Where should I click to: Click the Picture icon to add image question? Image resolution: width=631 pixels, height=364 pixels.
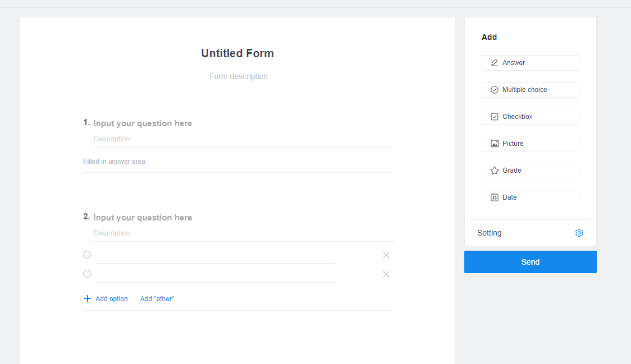coord(495,143)
